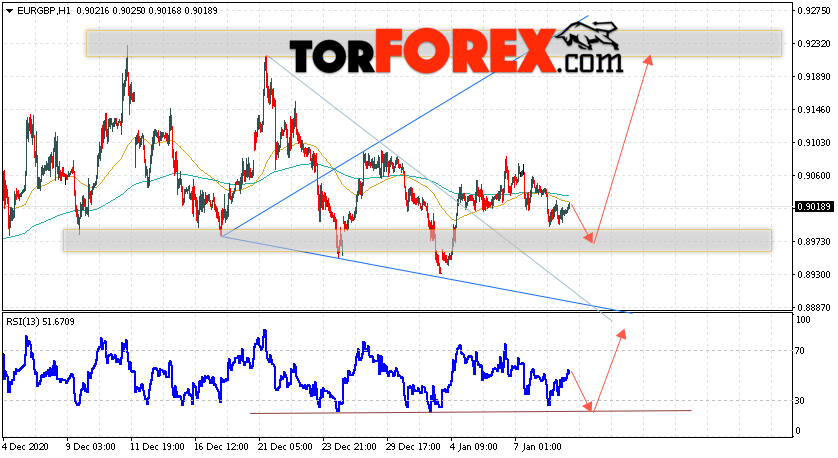Select the 0.90600 price axis label
The height and width of the screenshot is (458, 838).
point(814,176)
